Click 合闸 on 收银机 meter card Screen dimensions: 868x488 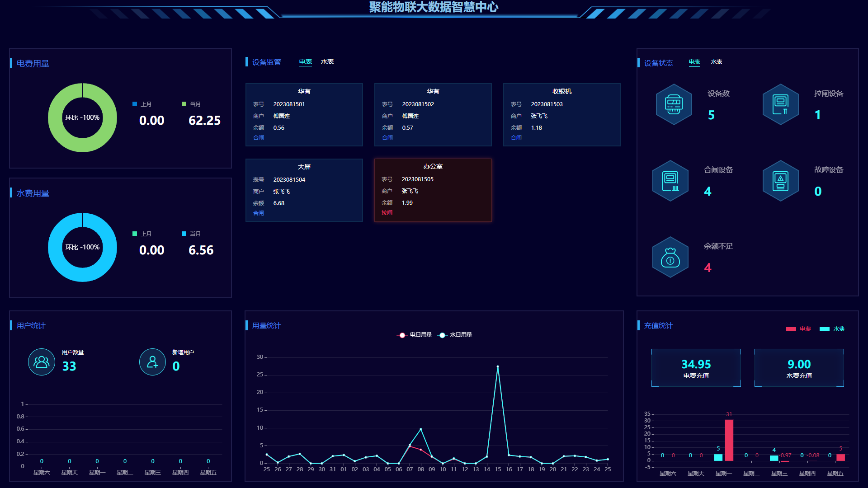[x=516, y=138]
